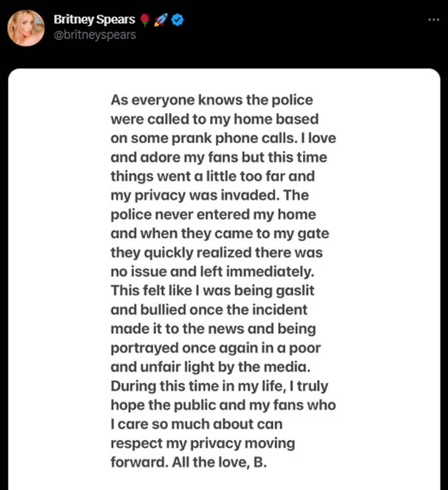The width and height of the screenshot is (448, 490).
Task: Click the red rose emoji beside the name
Action: tap(144, 20)
